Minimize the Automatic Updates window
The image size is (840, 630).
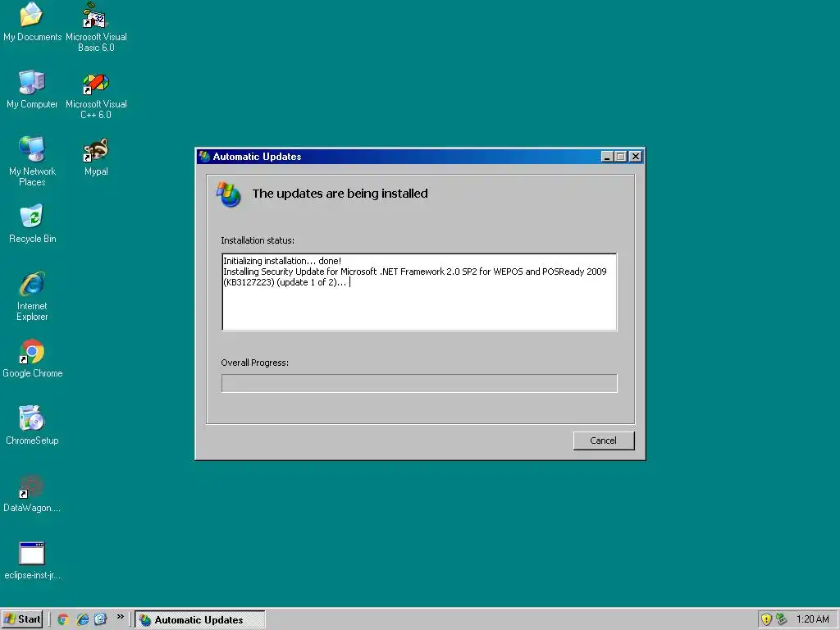click(x=607, y=157)
